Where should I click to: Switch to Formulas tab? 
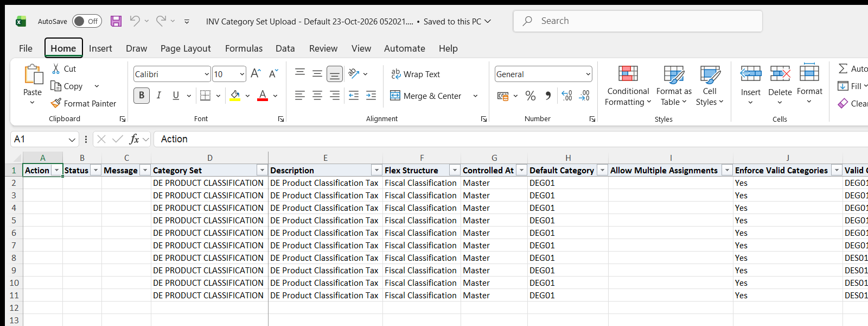[244, 48]
